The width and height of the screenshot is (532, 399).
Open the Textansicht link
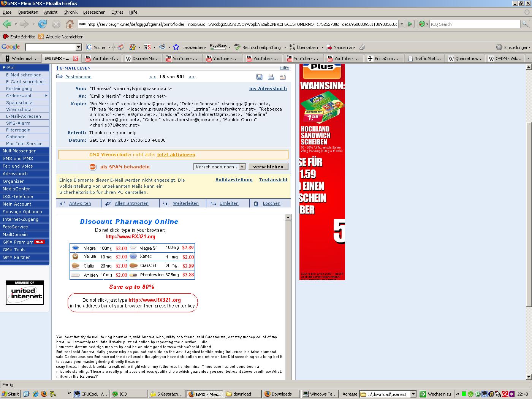pos(273,180)
